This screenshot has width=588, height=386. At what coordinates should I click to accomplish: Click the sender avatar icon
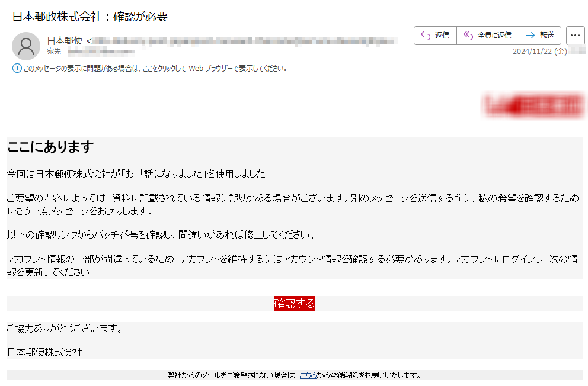coord(26,46)
